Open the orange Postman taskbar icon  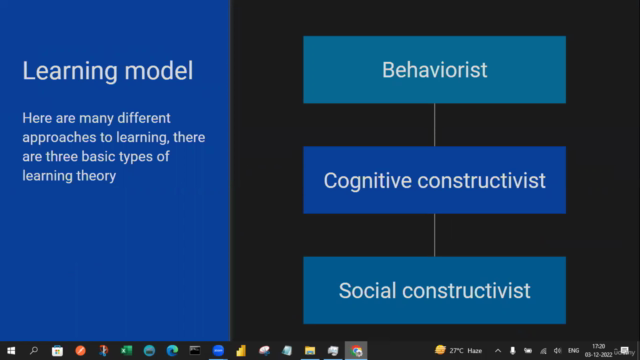[x=80, y=351]
